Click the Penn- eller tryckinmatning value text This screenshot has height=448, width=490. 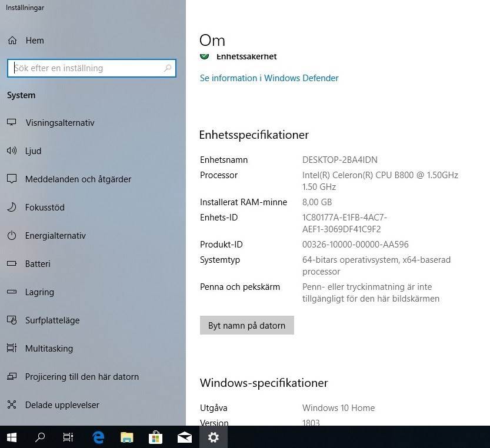pyautogui.click(x=371, y=293)
